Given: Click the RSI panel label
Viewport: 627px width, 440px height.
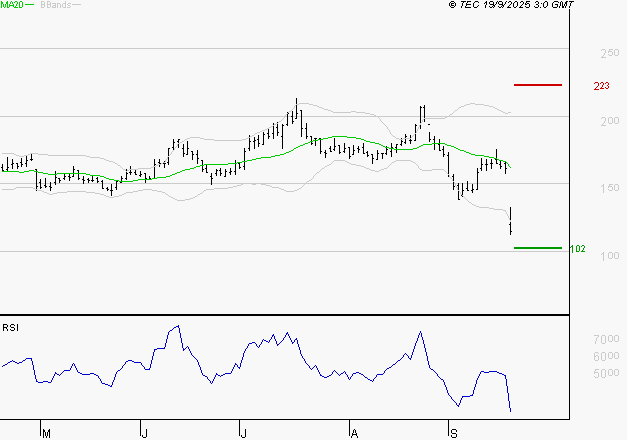Looking at the screenshot, I should [10, 328].
